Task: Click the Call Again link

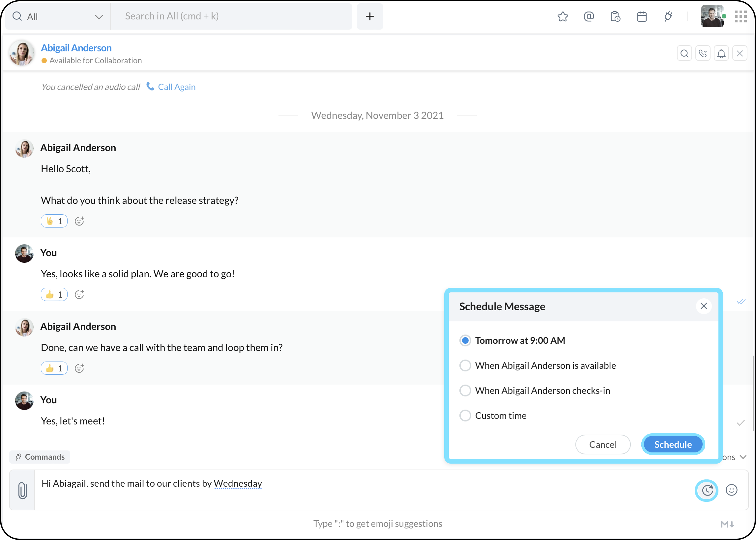Action: coord(176,87)
